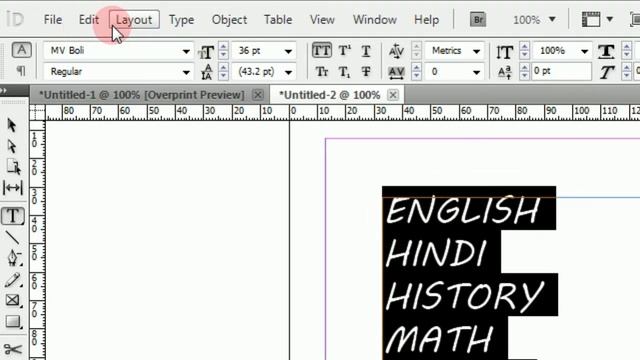Select the Rectangle tool
This screenshot has width=640, height=360.
click(13, 322)
